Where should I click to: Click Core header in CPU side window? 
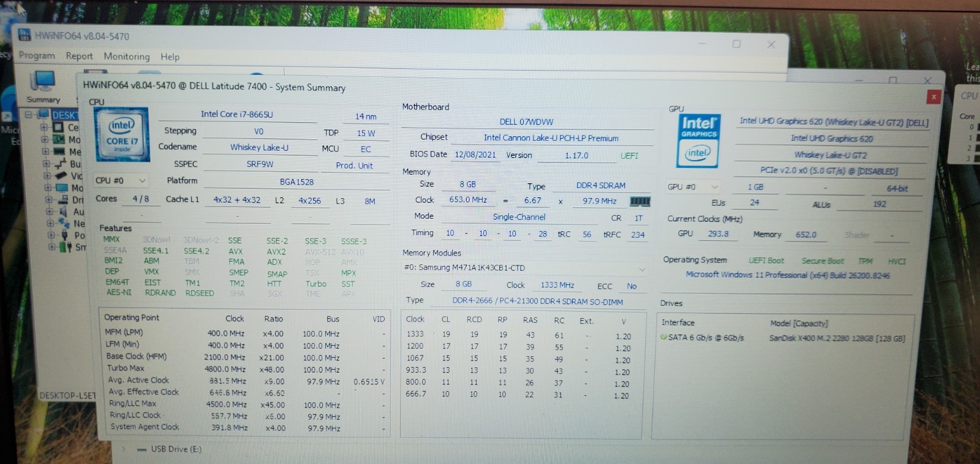point(967,116)
